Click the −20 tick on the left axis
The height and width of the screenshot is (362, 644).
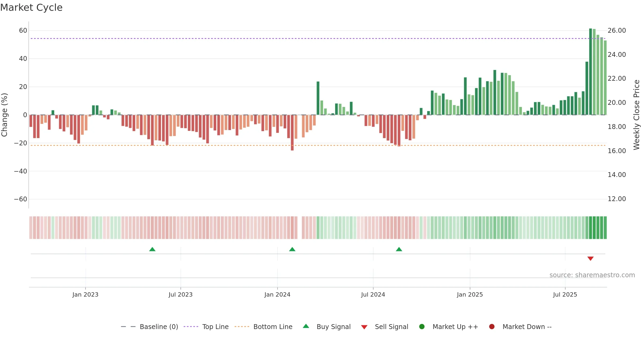(21, 143)
